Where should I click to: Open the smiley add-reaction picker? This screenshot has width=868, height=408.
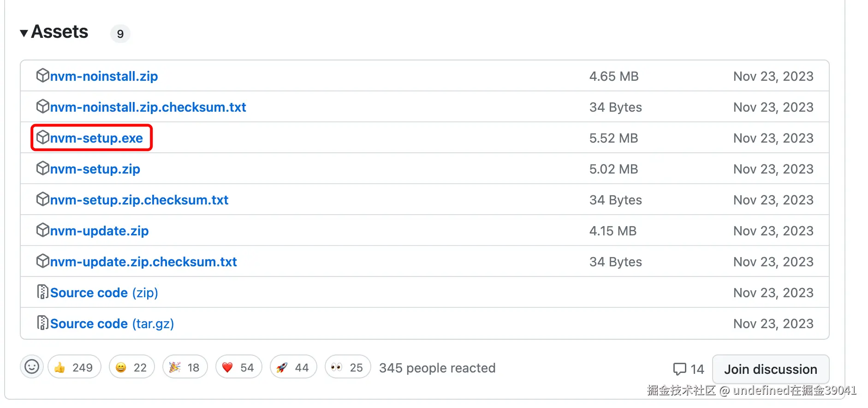tap(32, 367)
